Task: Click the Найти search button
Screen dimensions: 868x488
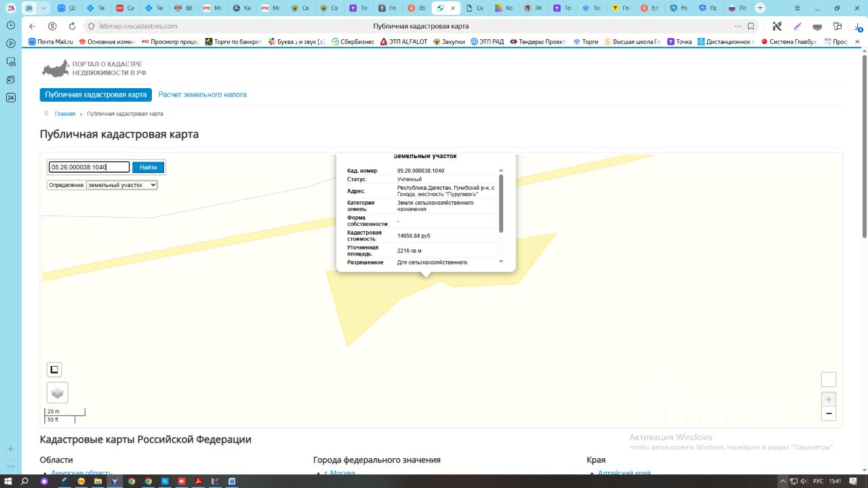Action: tap(148, 167)
